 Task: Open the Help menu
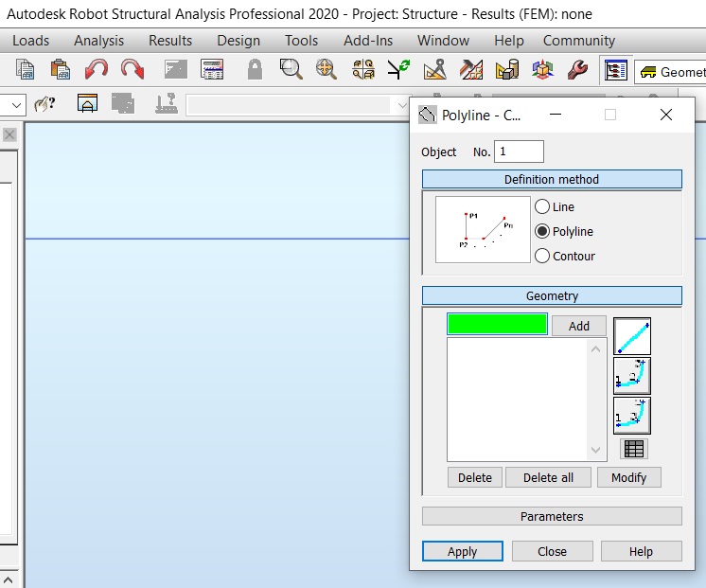(x=509, y=41)
